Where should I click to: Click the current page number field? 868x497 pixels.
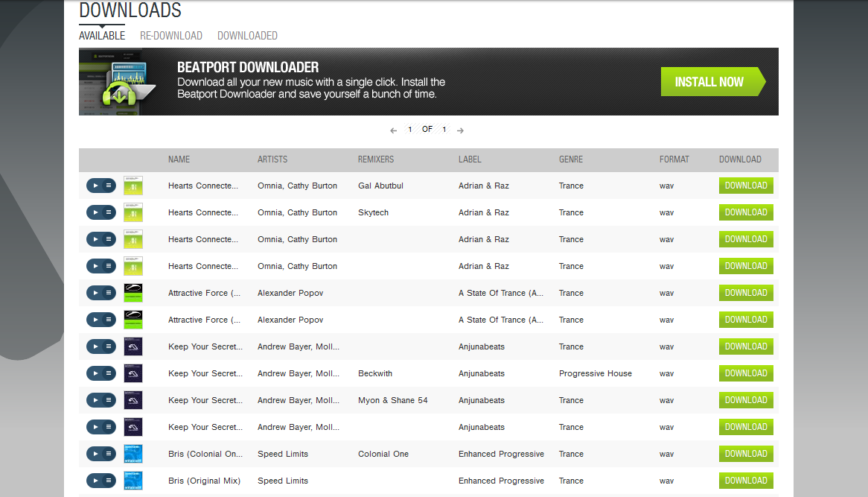[409, 130]
